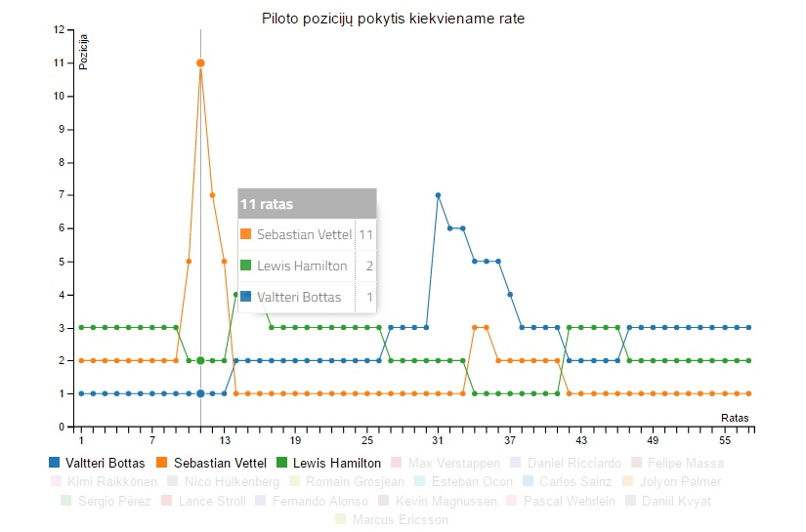The image size is (806, 532).
Task: Click Sebastian Vettel's peak point at position 11
Action: point(200,62)
